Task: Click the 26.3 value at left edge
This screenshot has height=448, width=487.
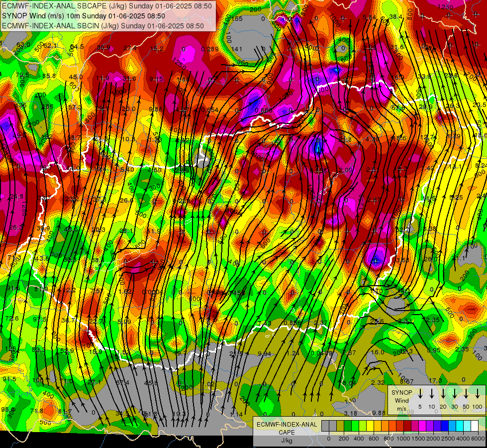Action: coord(16,227)
